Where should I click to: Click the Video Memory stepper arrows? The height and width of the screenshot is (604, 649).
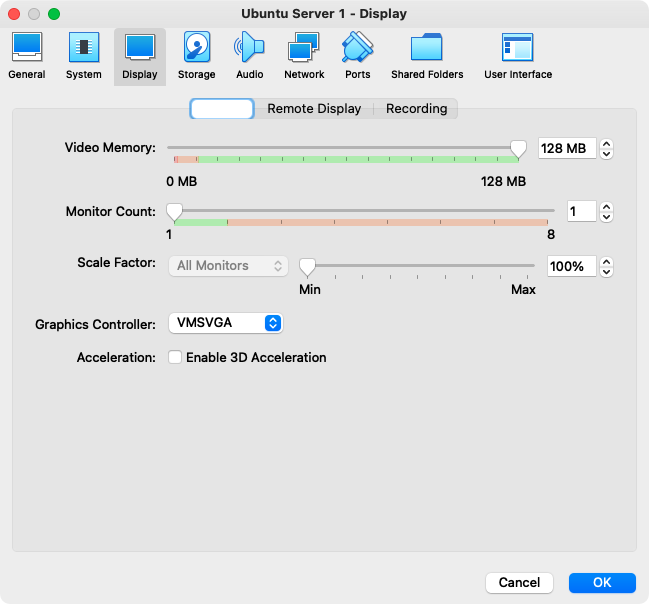click(x=607, y=149)
